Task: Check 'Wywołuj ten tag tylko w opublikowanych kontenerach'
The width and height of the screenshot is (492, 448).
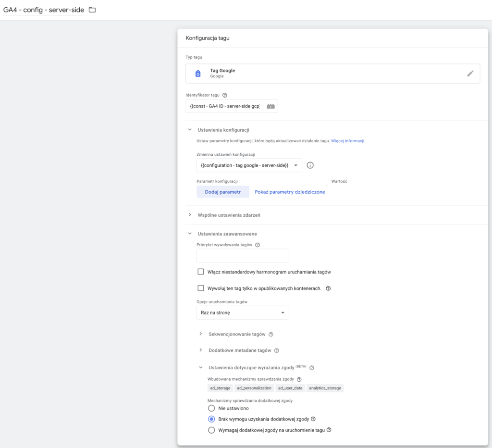Action: 201,288
